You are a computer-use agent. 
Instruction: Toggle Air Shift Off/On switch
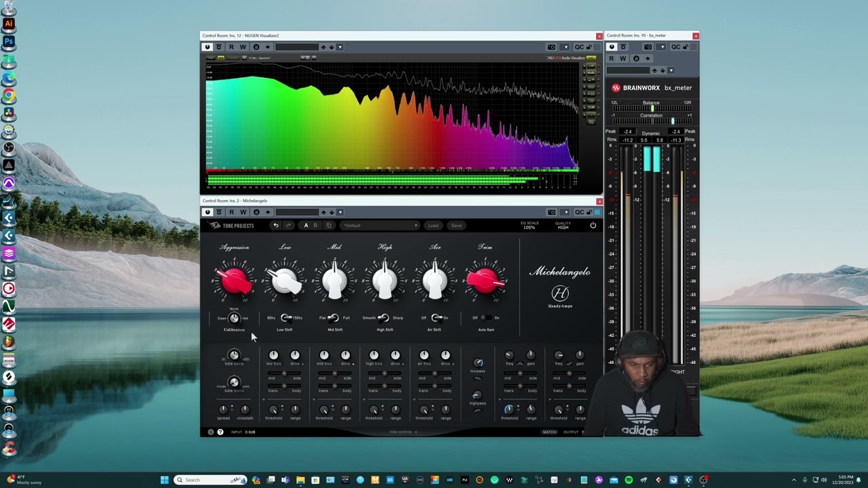(436, 318)
